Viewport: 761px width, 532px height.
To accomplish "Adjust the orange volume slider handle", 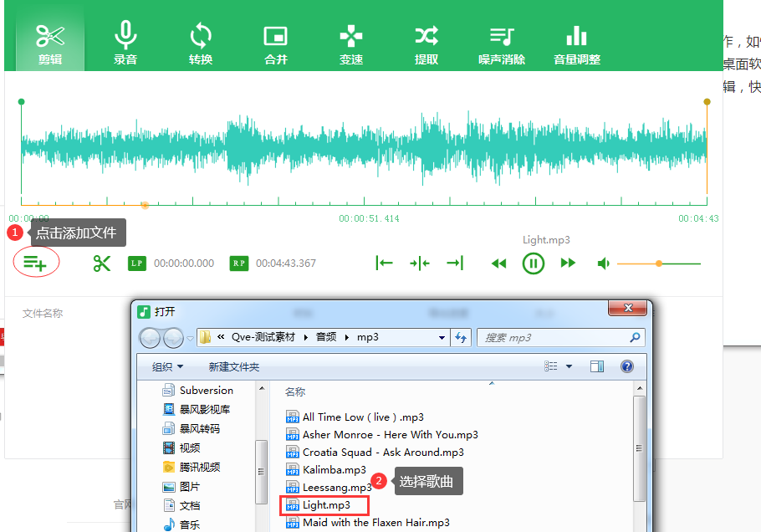I will [x=659, y=263].
